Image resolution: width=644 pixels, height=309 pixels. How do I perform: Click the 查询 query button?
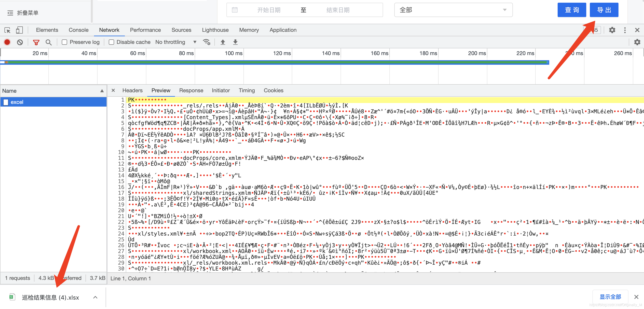pyautogui.click(x=572, y=10)
